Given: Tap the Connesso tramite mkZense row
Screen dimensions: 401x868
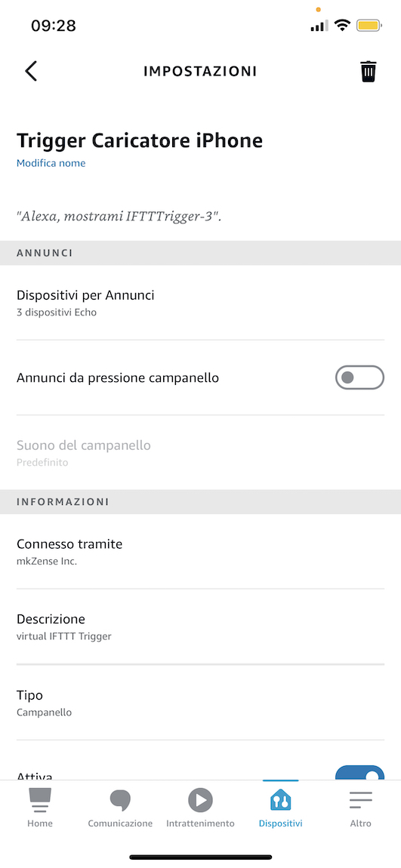Looking at the screenshot, I should pyautogui.click(x=201, y=551).
